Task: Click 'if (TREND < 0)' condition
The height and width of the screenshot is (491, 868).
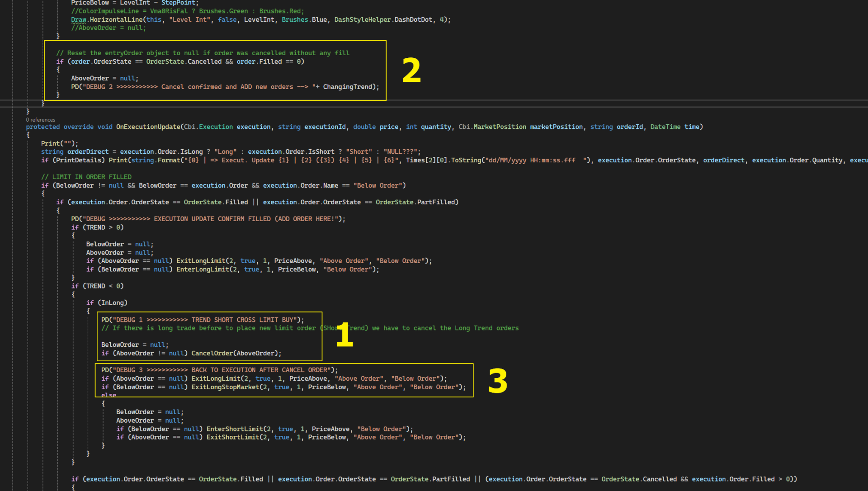Action: [x=97, y=286]
